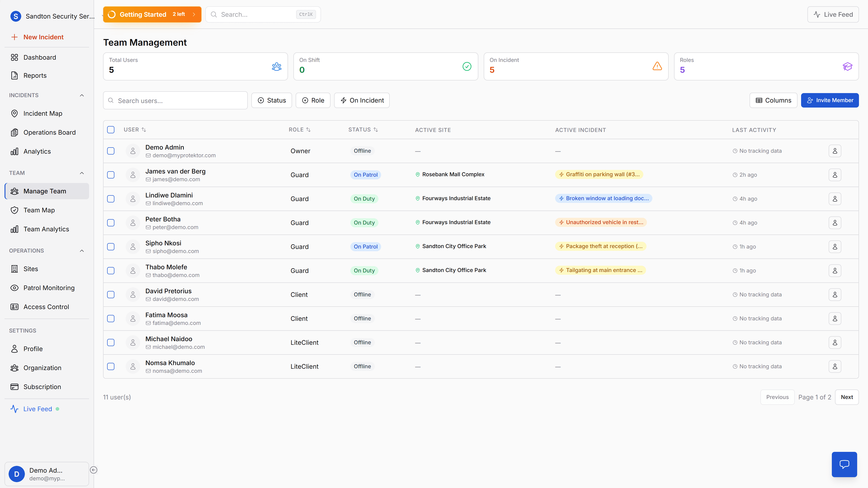
Task: Check the select-all checkbox in table header
Action: (111, 129)
